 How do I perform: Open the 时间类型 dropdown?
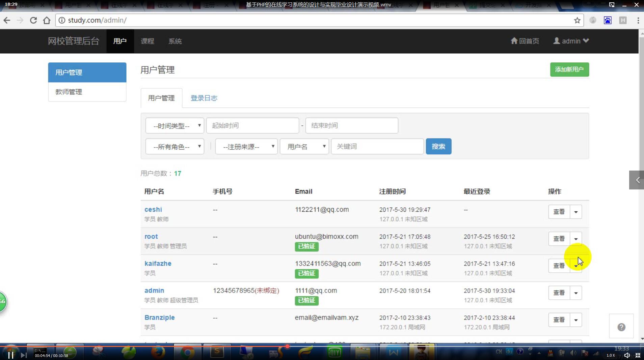[175, 125]
